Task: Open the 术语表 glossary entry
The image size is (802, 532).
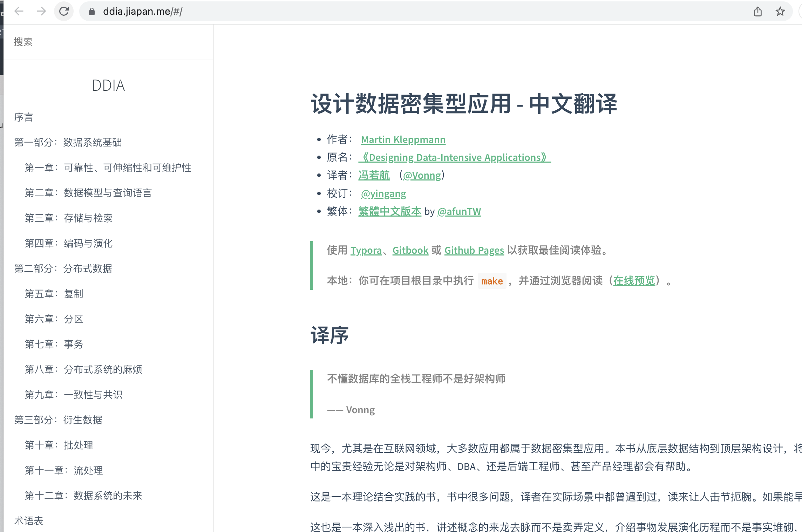Action: (29, 521)
